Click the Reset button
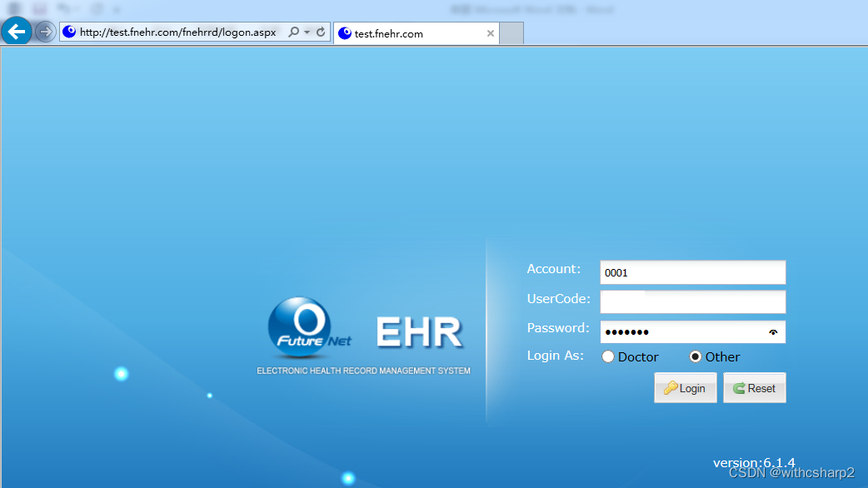 pyautogui.click(x=755, y=388)
